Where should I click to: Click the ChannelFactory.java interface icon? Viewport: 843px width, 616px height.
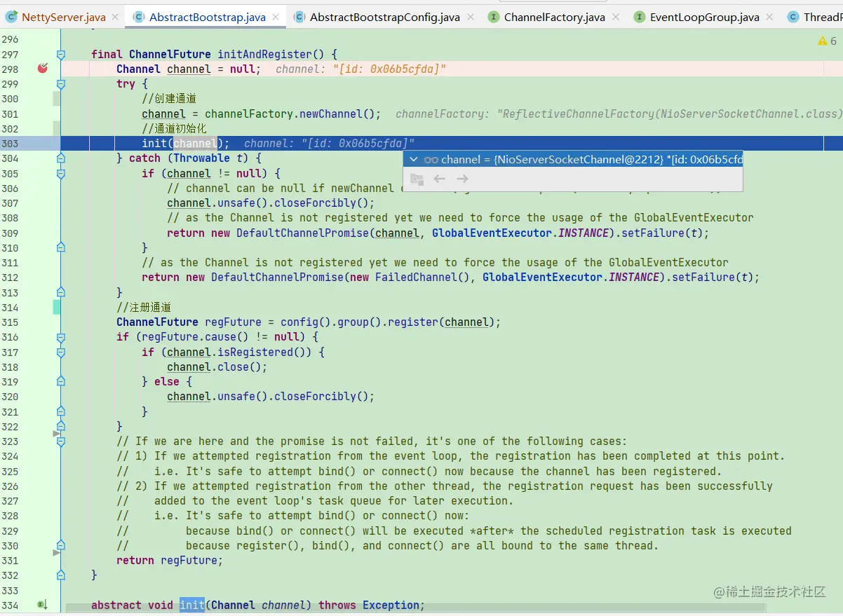494,17
